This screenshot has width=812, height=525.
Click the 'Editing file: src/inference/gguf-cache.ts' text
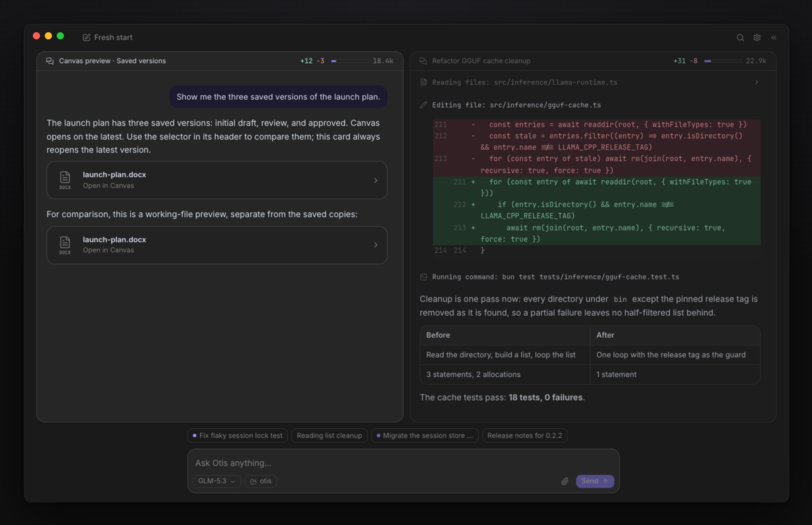(x=516, y=105)
